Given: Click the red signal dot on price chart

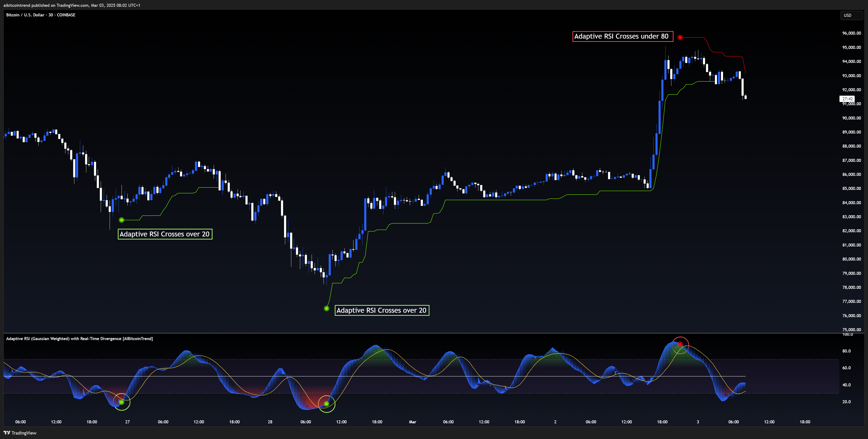Looking at the screenshot, I should tap(680, 37).
